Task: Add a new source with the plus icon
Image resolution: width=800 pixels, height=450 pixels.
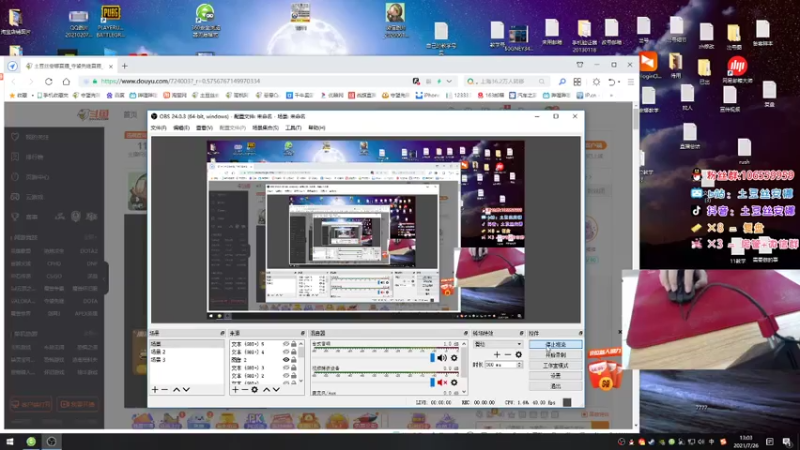Action: pyautogui.click(x=235, y=389)
